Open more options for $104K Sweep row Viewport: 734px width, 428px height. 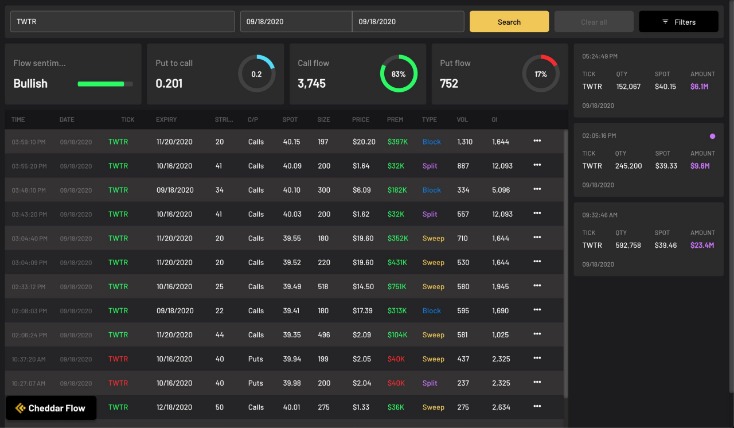point(537,334)
